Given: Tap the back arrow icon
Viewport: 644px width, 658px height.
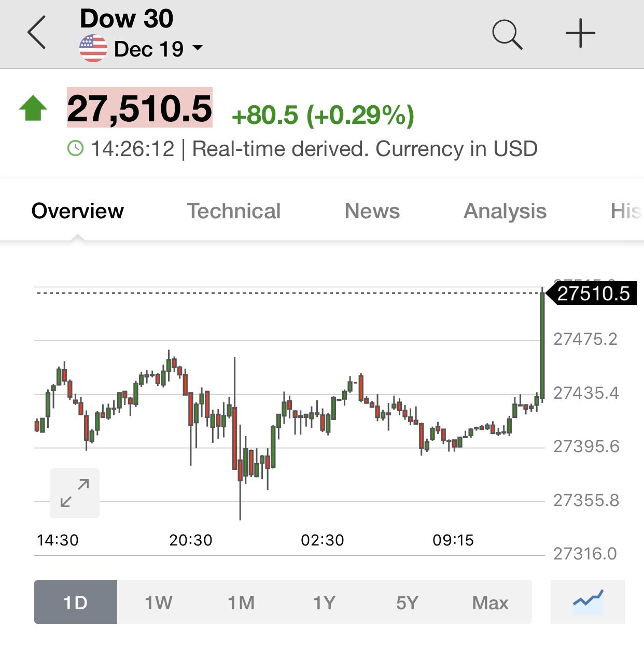Looking at the screenshot, I should 37,32.
